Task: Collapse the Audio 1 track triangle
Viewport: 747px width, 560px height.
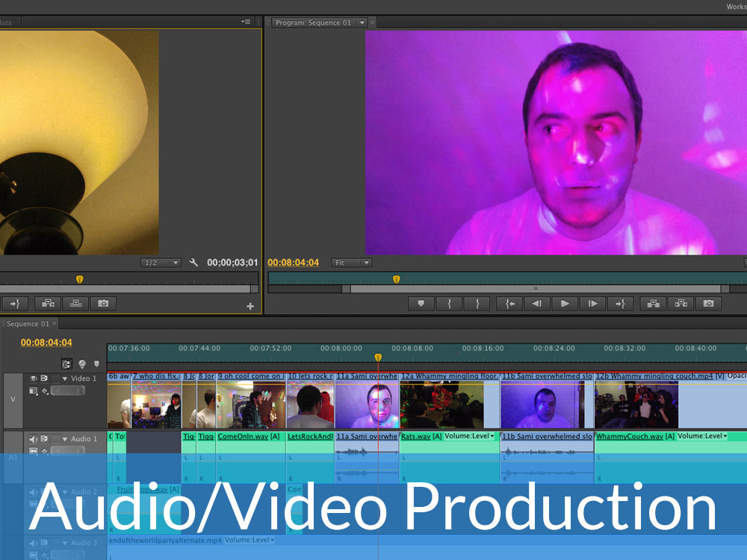Action: (65, 439)
